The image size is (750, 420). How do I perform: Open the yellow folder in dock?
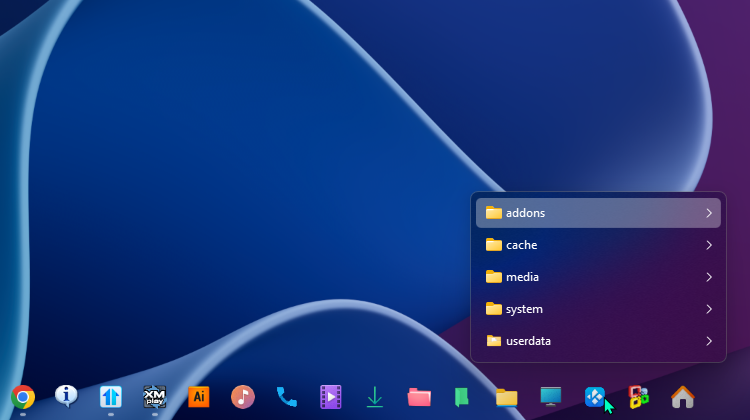(x=507, y=397)
